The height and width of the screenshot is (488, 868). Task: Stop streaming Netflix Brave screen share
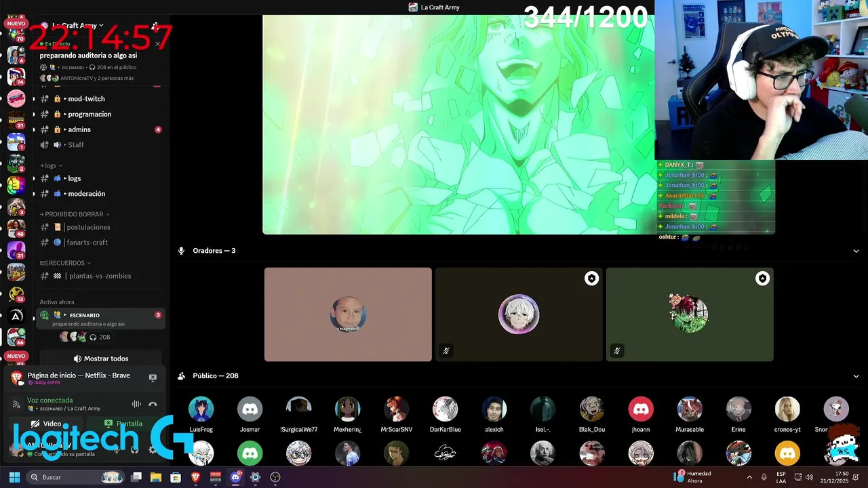click(153, 378)
